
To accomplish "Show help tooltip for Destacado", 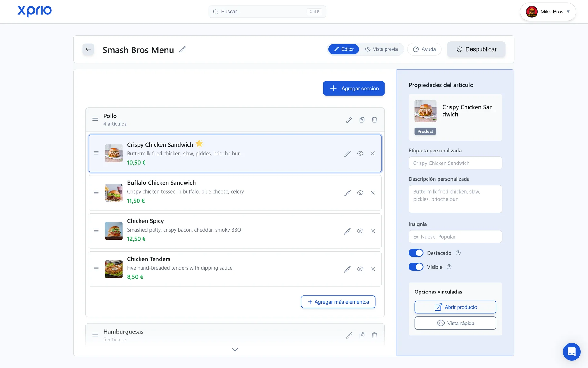I will tap(458, 253).
